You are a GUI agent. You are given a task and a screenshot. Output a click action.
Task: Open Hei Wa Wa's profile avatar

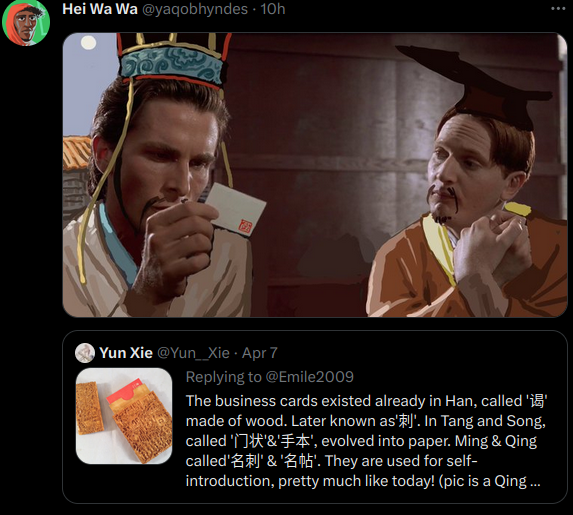coord(26,22)
